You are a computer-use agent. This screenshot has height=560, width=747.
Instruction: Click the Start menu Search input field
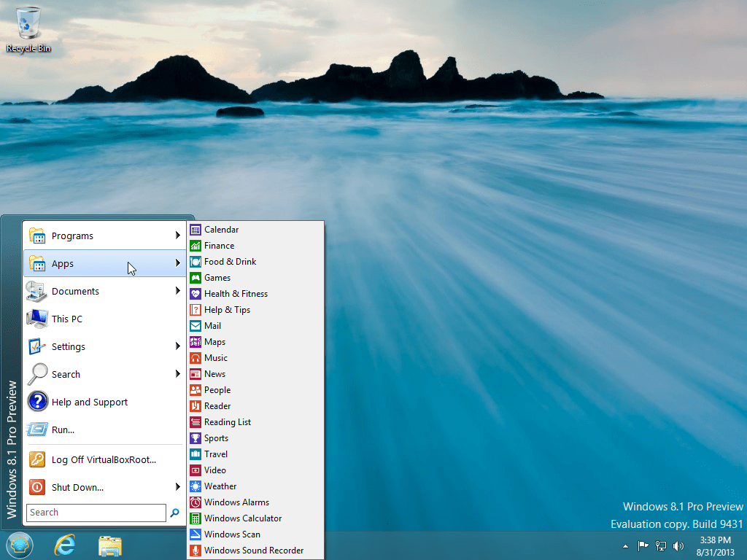96,513
